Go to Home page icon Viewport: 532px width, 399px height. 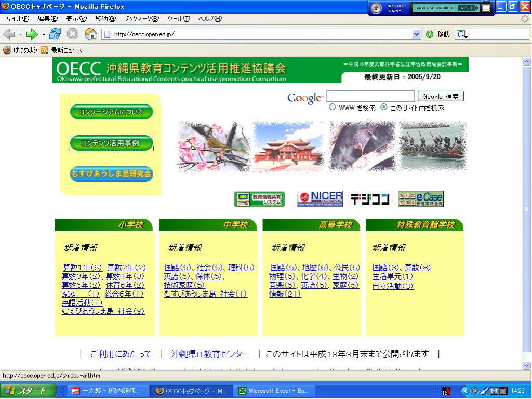[x=90, y=34]
